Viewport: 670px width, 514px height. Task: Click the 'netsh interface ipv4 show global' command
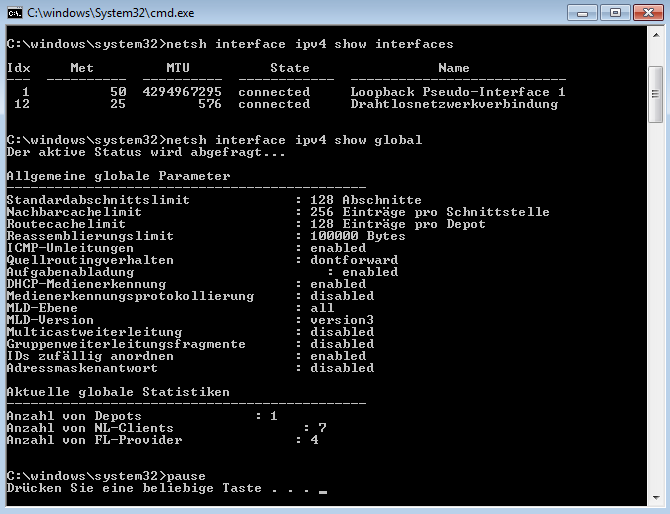point(290,140)
